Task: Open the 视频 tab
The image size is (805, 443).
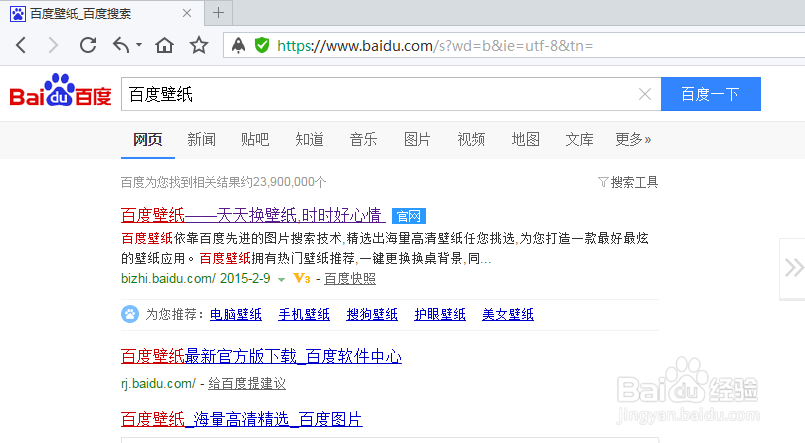Action: [x=471, y=139]
